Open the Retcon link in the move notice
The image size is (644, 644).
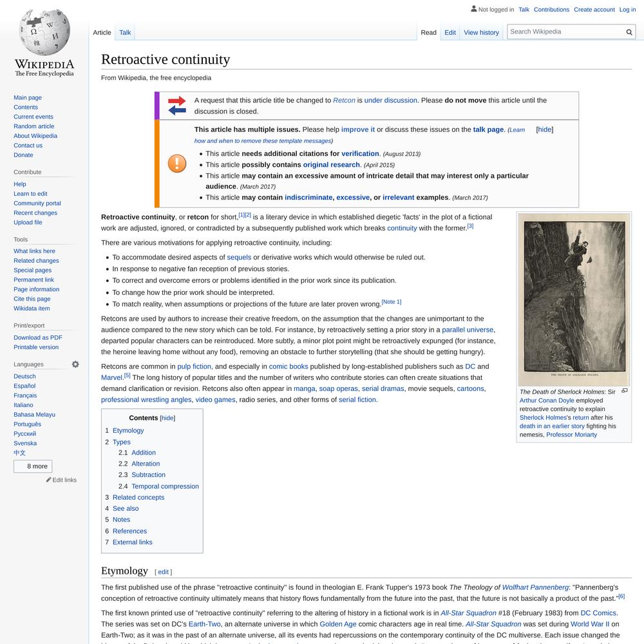(344, 100)
